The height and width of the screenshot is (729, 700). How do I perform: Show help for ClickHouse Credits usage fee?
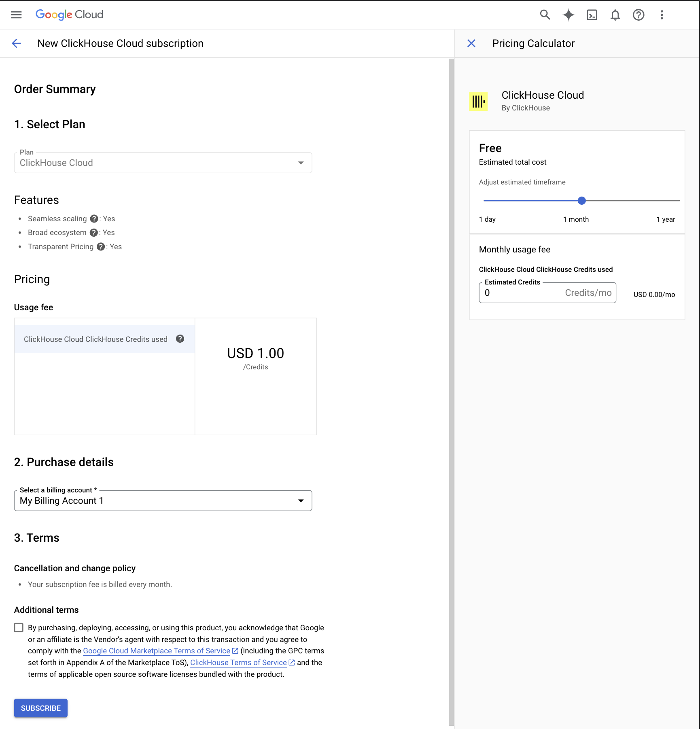[180, 339]
